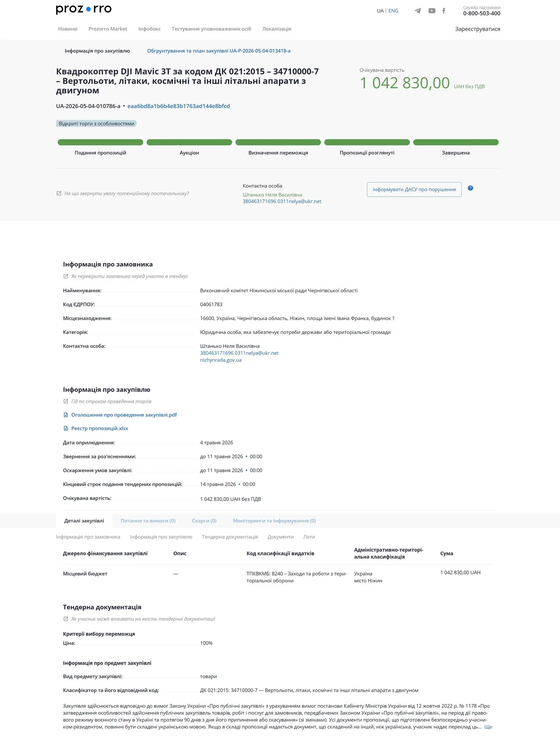The width and height of the screenshot is (560, 738).
Task: Click document icon of Реєстр пропозицій.xlsx
Action: 66,428
